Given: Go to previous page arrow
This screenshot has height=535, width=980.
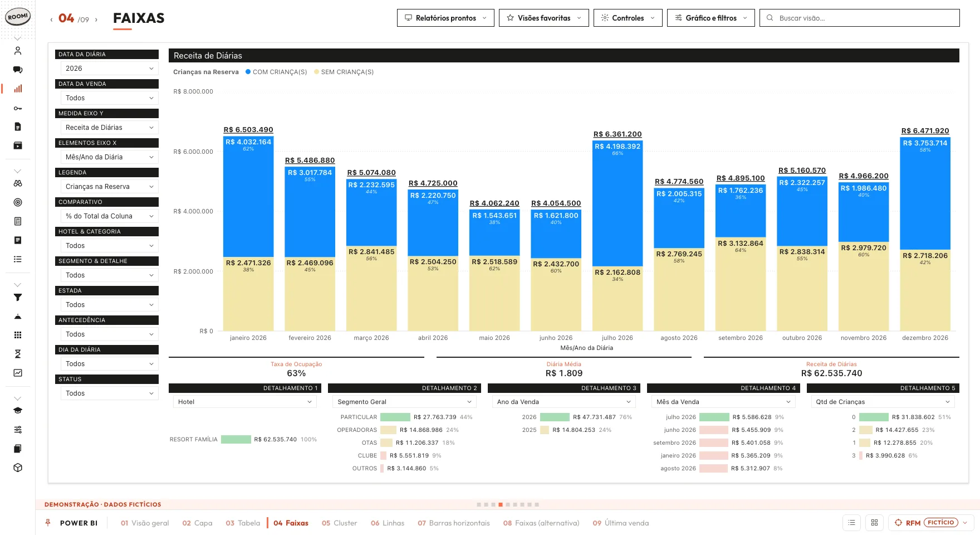Looking at the screenshot, I should (x=51, y=20).
